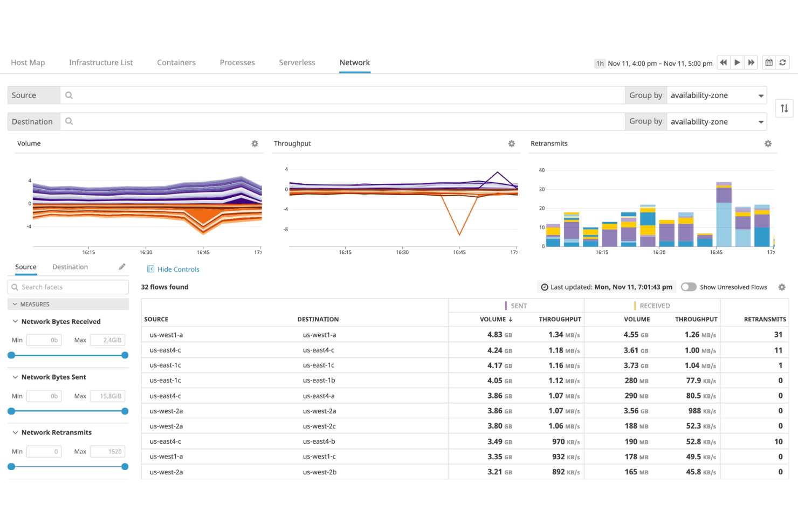Sort the table by sent VOLUME column
798x532 pixels.
point(496,319)
